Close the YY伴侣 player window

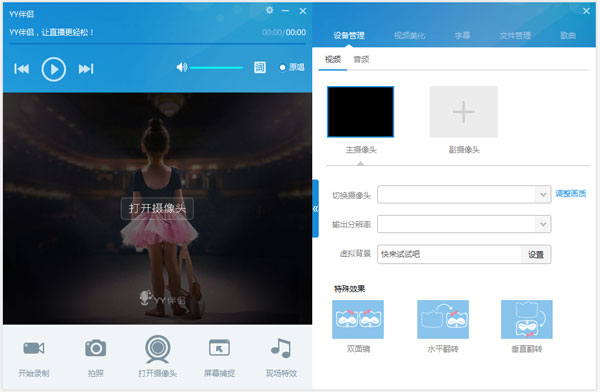pyautogui.click(x=303, y=11)
